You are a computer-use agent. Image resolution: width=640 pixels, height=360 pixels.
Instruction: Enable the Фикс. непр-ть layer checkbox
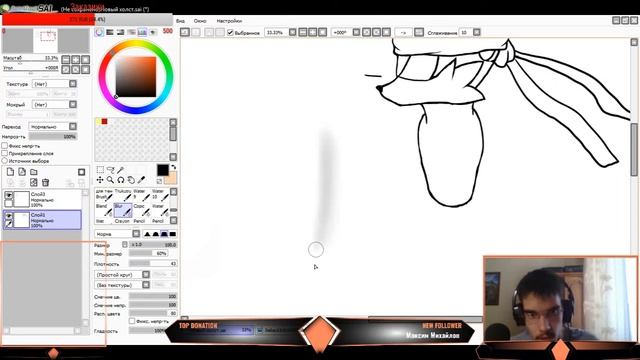coord(5,146)
